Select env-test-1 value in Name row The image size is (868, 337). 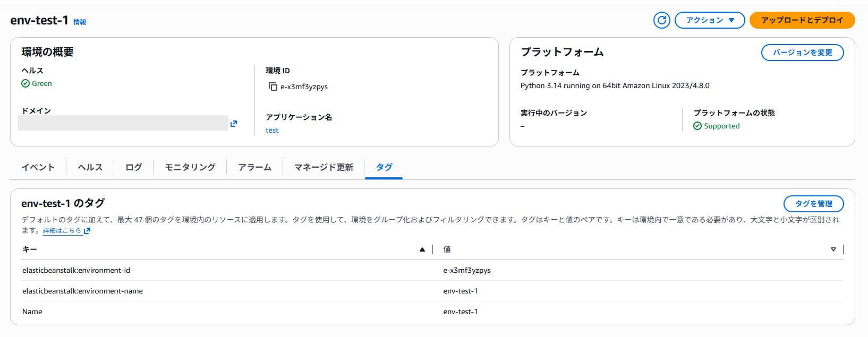(461, 312)
